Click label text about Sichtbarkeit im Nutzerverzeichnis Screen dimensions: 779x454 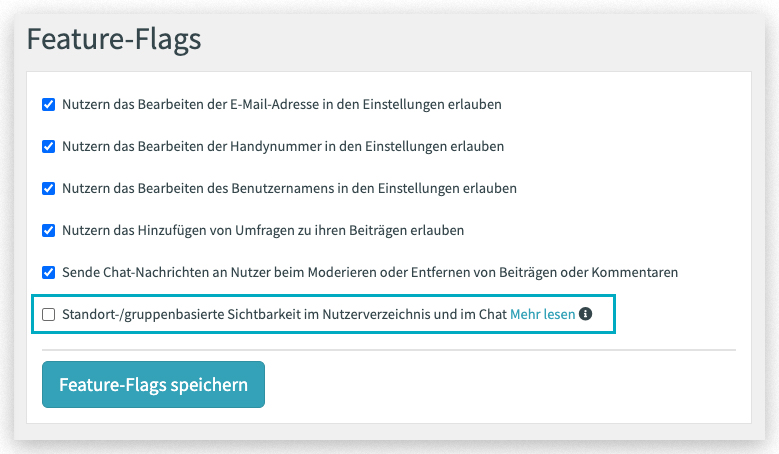coord(284,314)
